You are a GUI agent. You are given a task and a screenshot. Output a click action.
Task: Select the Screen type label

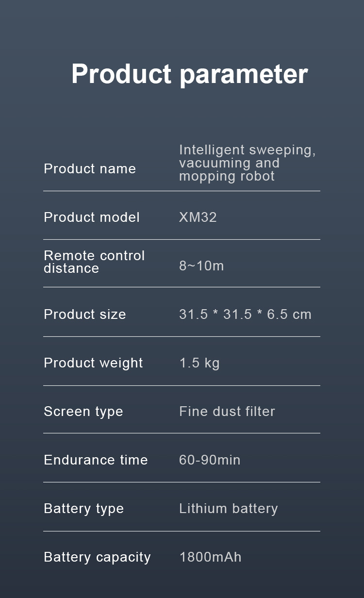[x=83, y=412]
